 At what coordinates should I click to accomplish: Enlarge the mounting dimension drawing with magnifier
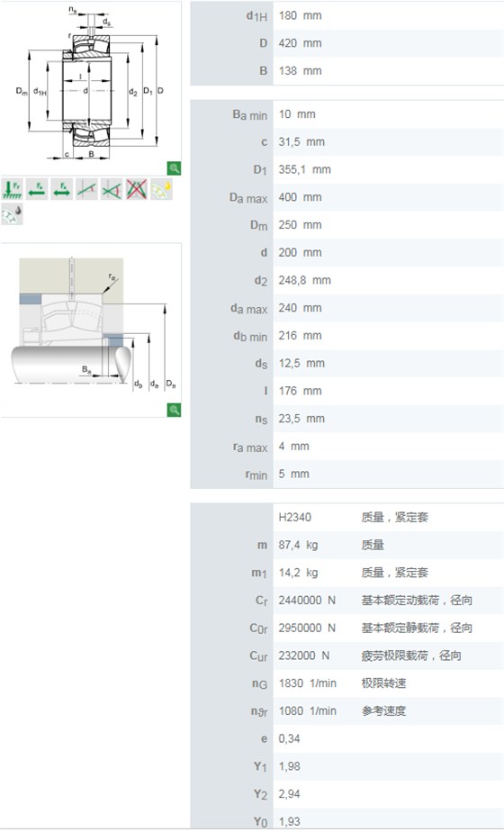click(x=174, y=410)
